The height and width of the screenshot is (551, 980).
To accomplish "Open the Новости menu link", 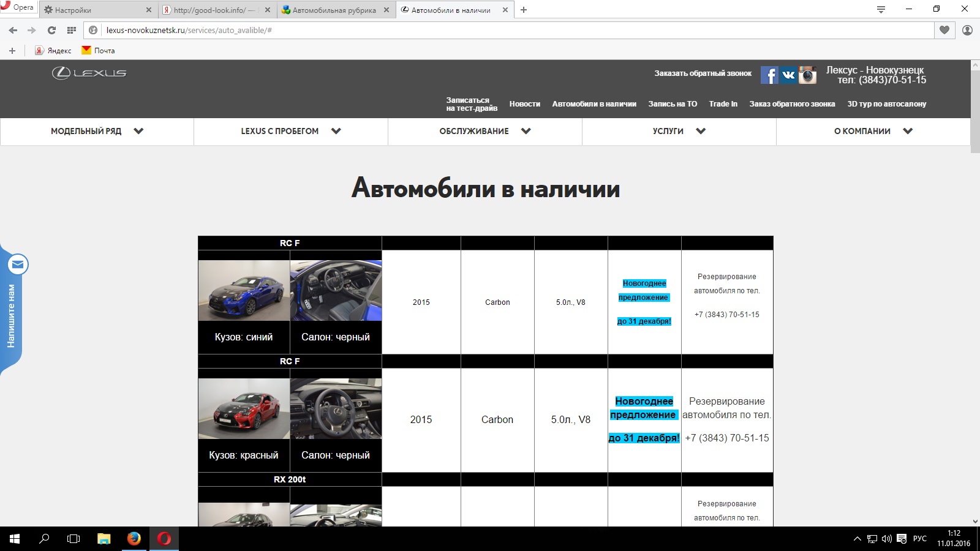I will click(x=525, y=104).
